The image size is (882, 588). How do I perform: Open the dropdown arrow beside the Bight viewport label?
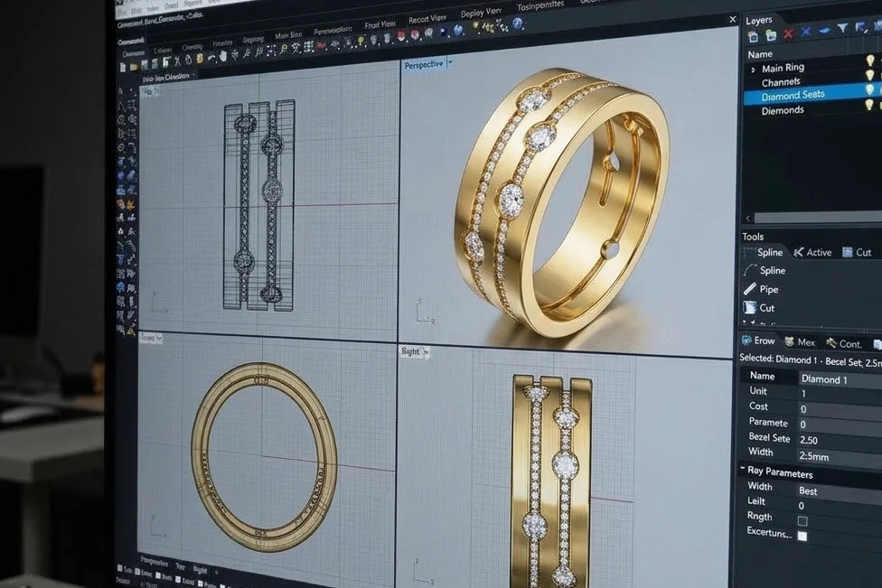426,352
